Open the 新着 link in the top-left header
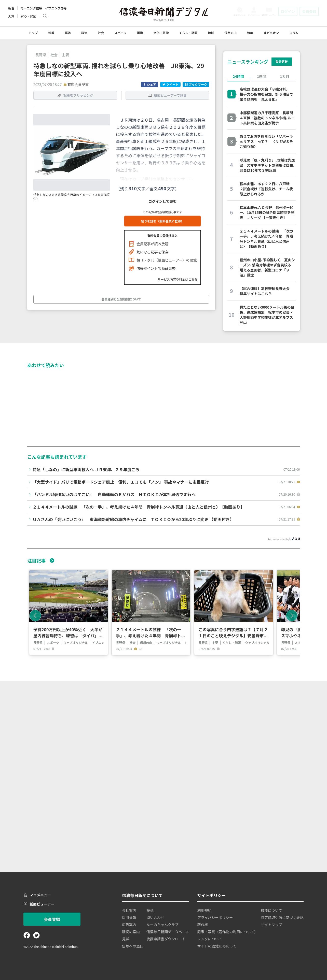 click(x=11, y=8)
